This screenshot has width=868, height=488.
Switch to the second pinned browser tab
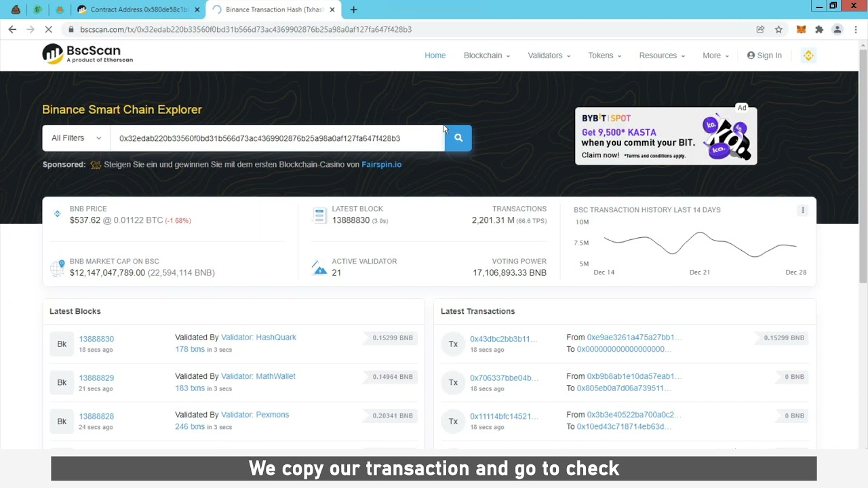click(x=38, y=9)
